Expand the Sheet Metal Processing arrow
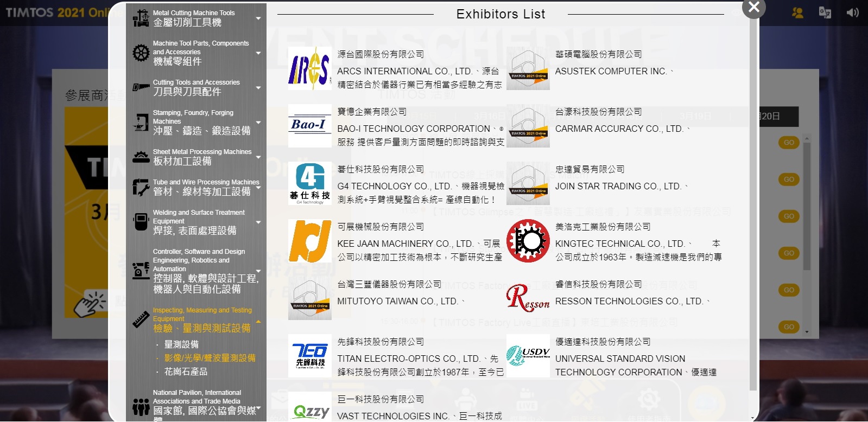This screenshot has height=422, width=868. 258,157
